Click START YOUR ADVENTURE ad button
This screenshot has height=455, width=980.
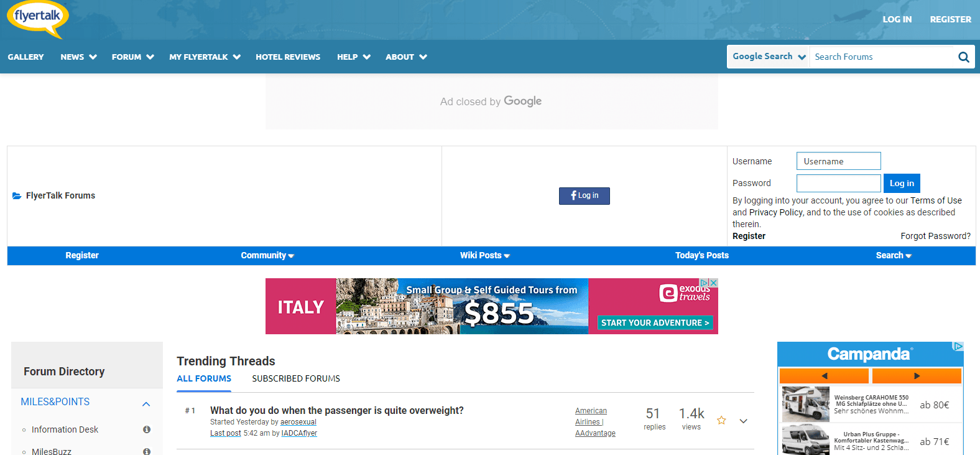[x=655, y=323]
